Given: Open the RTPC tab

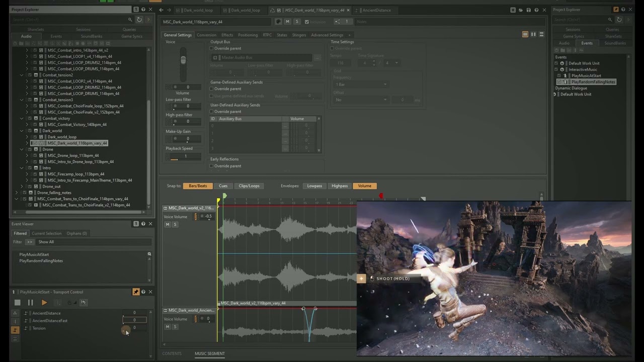Looking at the screenshot, I should pos(267,35).
